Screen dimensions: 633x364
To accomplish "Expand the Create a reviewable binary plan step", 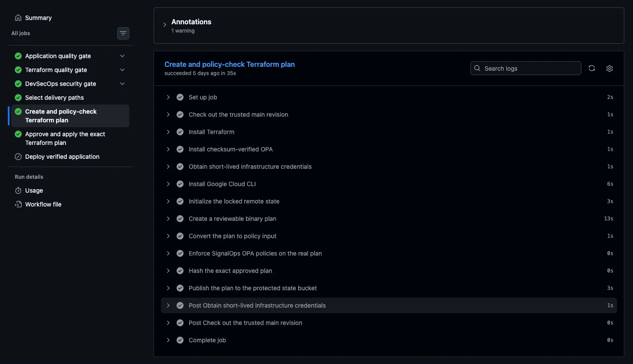I will pyautogui.click(x=168, y=219).
